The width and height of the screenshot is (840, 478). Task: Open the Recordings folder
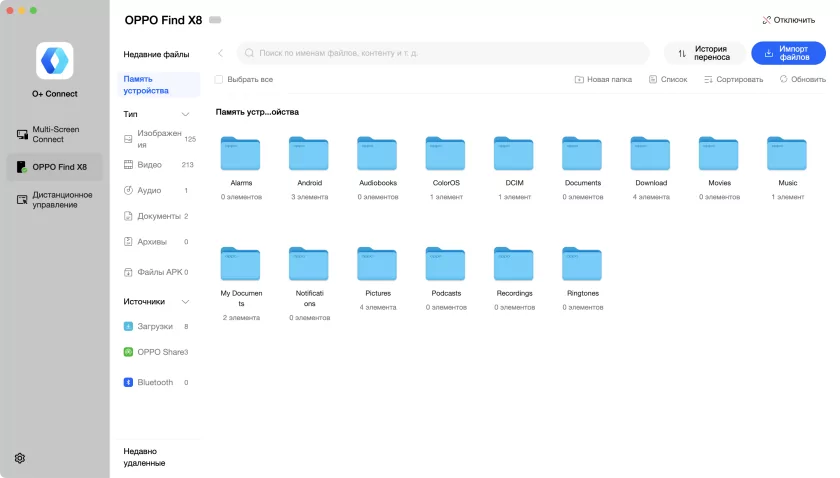tap(514, 264)
